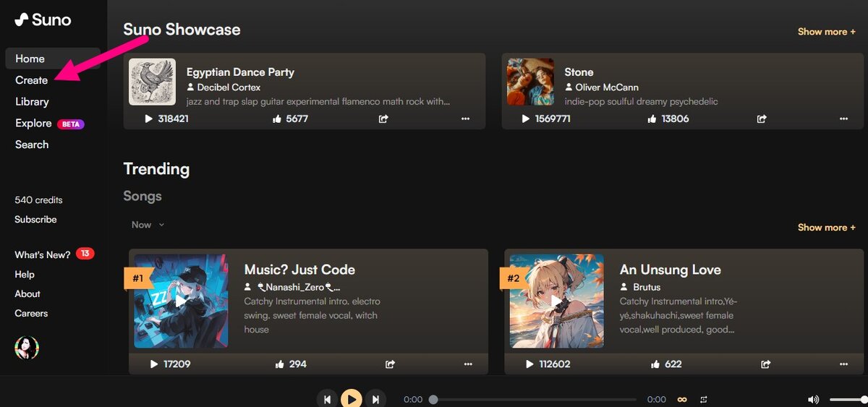This screenshot has width=868, height=407.
Task: Open the user profile avatar
Action: [27, 348]
